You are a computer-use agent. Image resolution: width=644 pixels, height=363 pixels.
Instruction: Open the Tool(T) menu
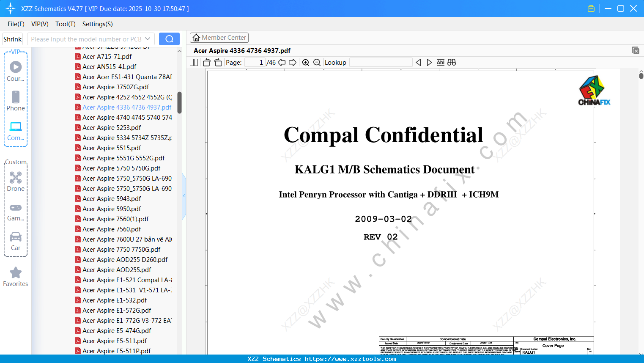pos(66,24)
